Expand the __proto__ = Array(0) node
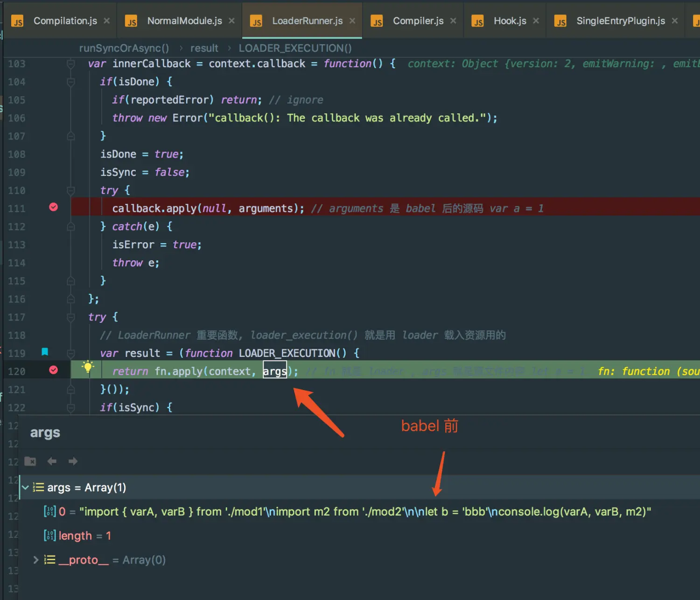Screen dimensions: 700x600 [35, 560]
